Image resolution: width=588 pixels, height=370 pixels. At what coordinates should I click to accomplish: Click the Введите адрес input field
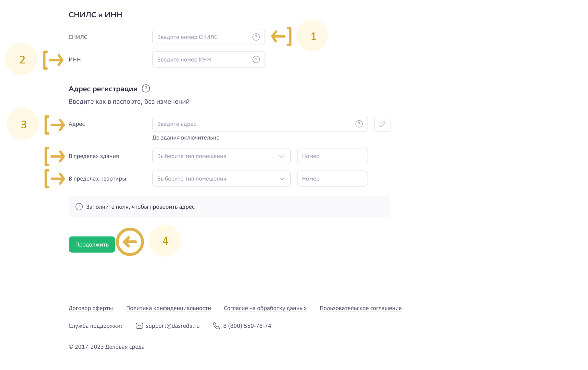[x=260, y=124]
